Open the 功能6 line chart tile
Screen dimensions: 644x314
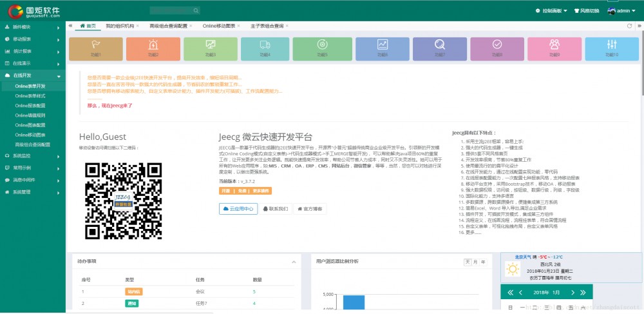tap(383, 49)
